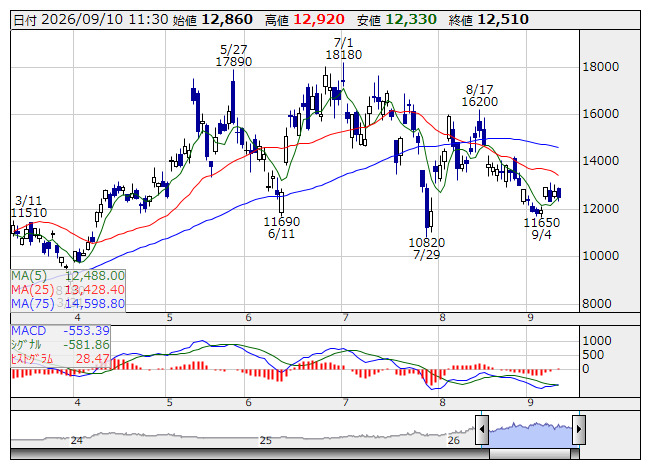Click the 8/17 16200 peak label
Image resolution: width=653 pixels, height=470 pixels.
click(x=480, y=95)
